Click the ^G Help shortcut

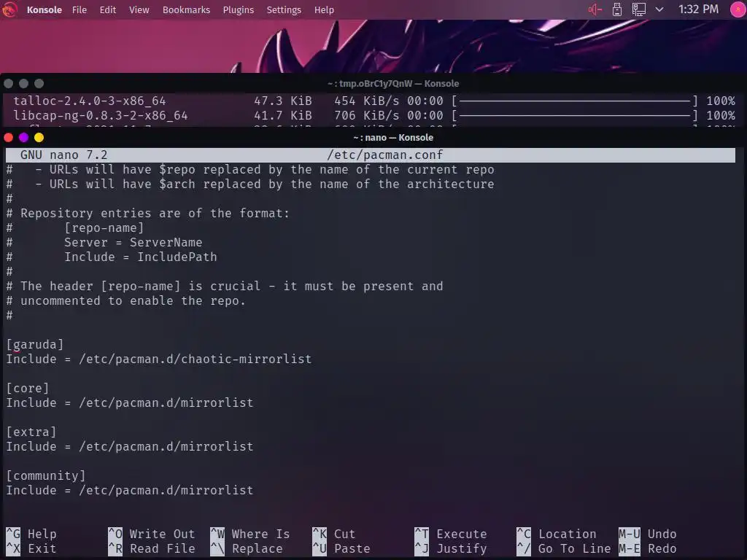(x=31, y=534)
